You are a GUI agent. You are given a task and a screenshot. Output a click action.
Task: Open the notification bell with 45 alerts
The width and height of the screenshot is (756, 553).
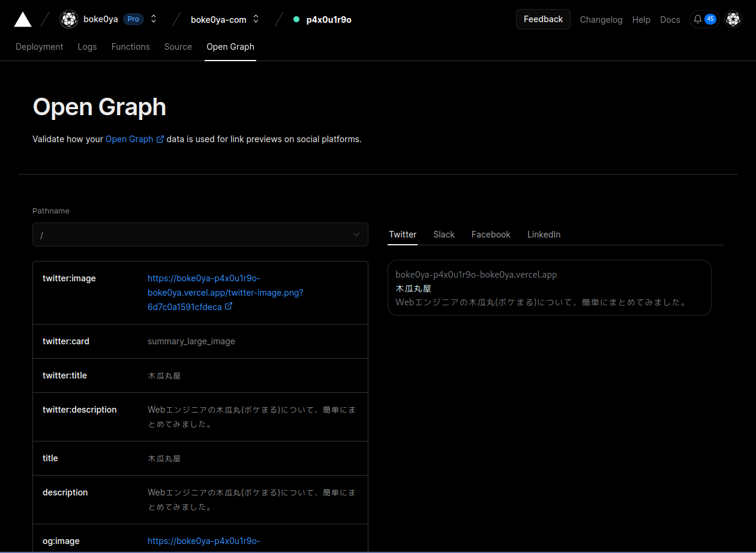pos(704,19)
